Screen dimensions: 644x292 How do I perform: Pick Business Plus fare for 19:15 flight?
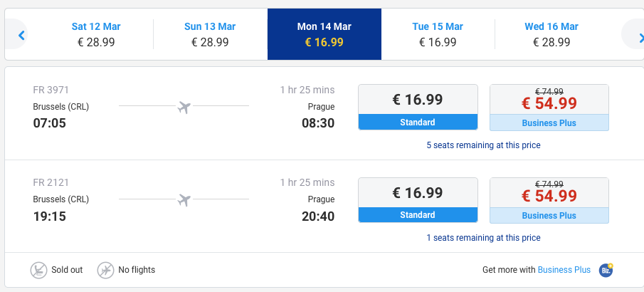pos(549,201)
